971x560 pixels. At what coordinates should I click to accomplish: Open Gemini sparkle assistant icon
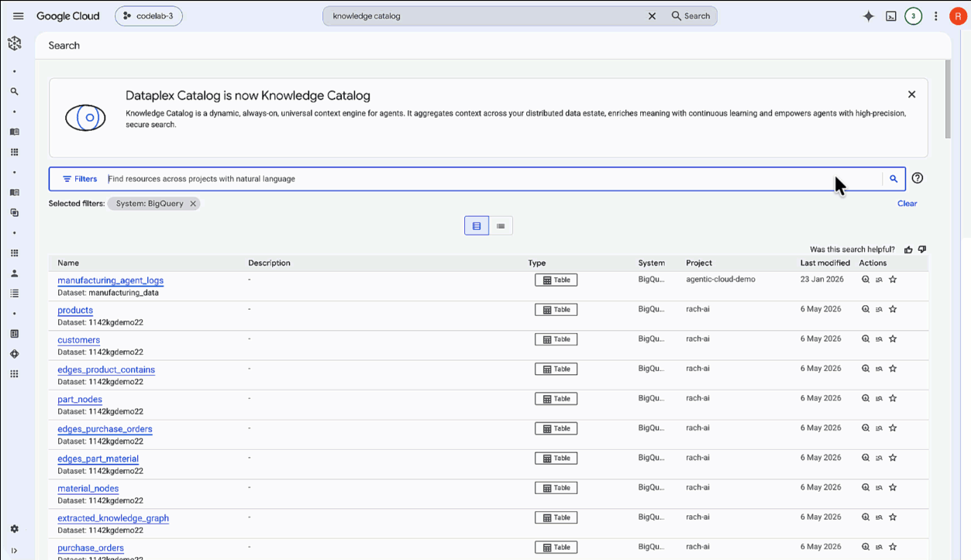coord(868,15)
